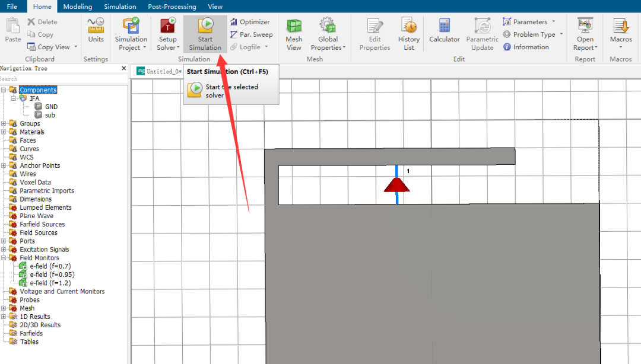This screenshot has width=641, height=364.
Task: Select the Voxel Data item
Action: coord(35,182)
